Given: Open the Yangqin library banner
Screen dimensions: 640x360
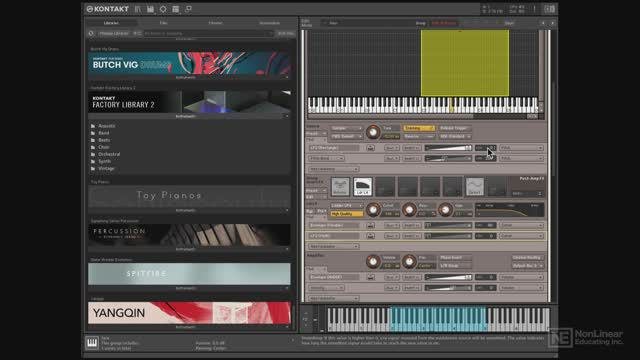Looking at the screenshot, I should pos(189,313).
